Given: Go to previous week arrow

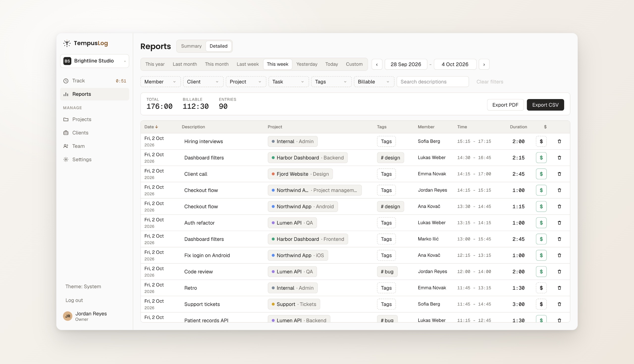Looking at the screenshot, I should (x=377, y=64).
